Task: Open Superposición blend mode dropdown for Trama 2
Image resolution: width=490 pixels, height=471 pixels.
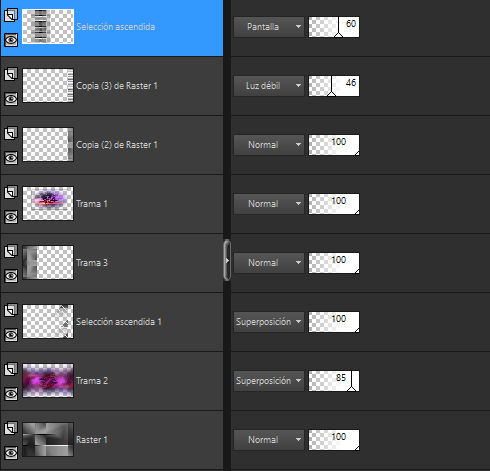Action: coord(269,381)
